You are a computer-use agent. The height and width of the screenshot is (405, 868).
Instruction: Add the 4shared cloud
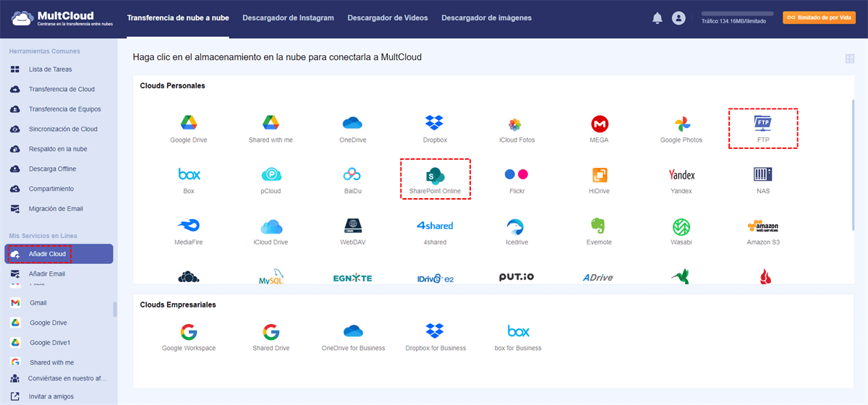point(435,231)
